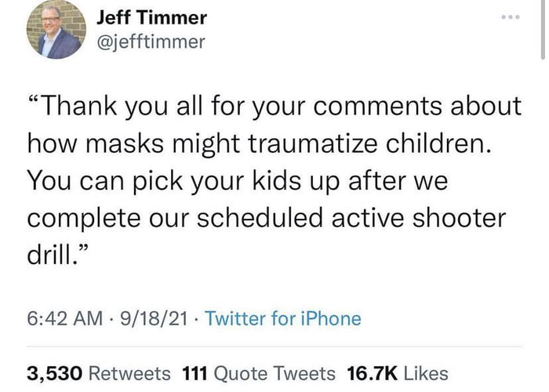Image resolution: width=549 pixels, height=392 pixels.
Task: Show the Likes label
Action: point(426,373)
